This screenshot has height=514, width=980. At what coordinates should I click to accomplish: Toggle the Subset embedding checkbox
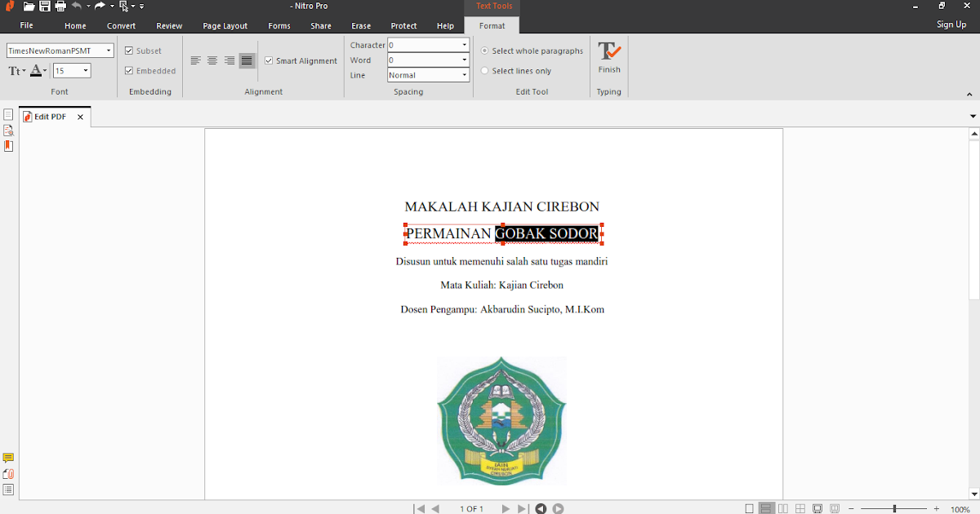point(129,51)
